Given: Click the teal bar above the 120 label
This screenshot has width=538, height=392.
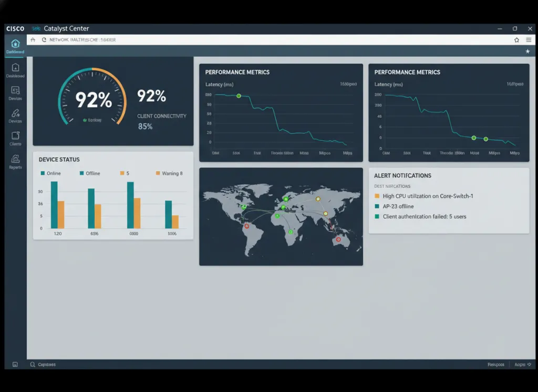Looking at the screenshot, I should click(x=54, y=205).
